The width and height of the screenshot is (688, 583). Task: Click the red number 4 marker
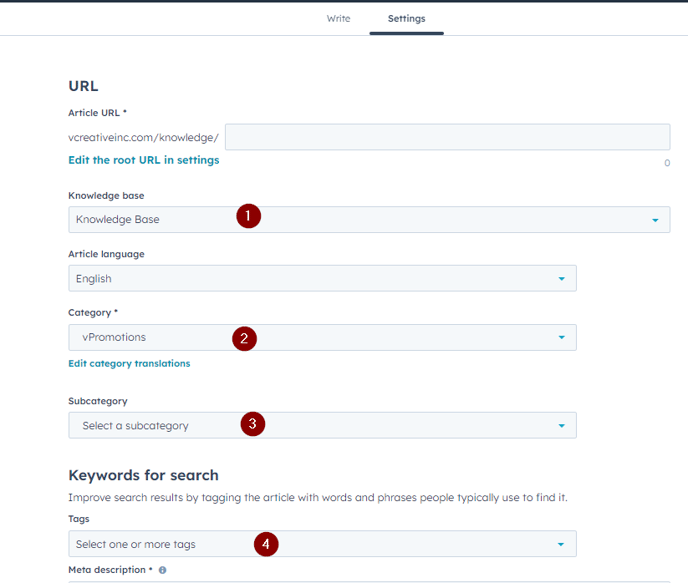266,544
